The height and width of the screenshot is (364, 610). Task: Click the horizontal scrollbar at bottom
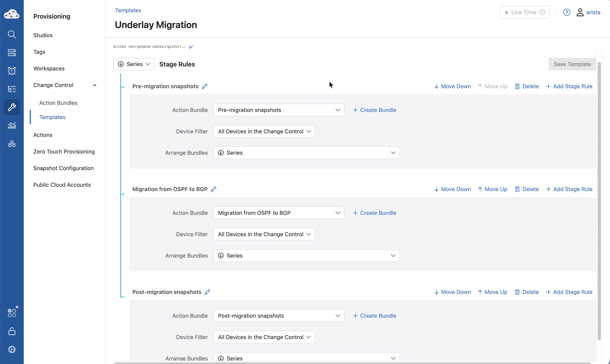pyautogui.click(x=353, y=363)
